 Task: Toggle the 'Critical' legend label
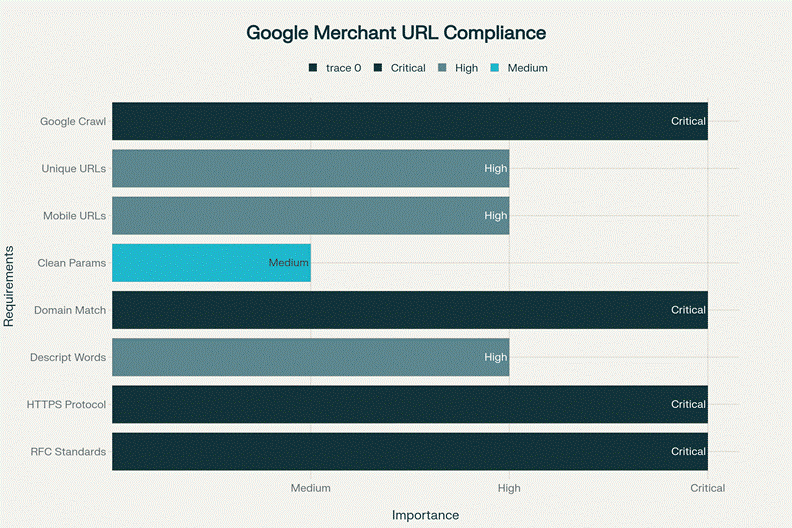tap(408, 68)
